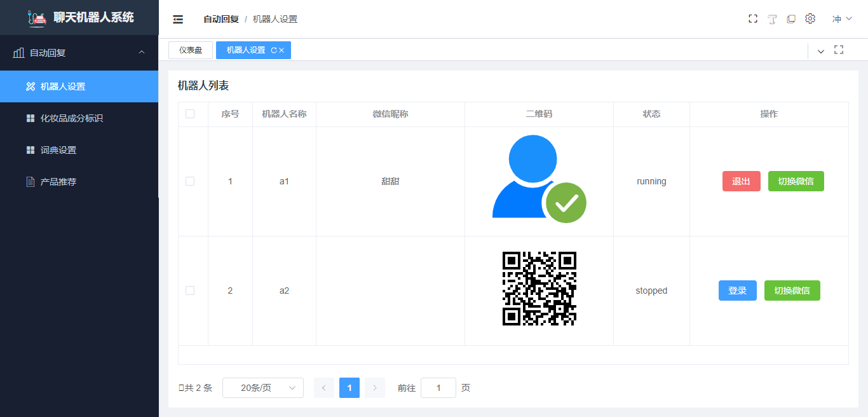Click the 自动回复 breadcrumb link

[x=221, y=19]
